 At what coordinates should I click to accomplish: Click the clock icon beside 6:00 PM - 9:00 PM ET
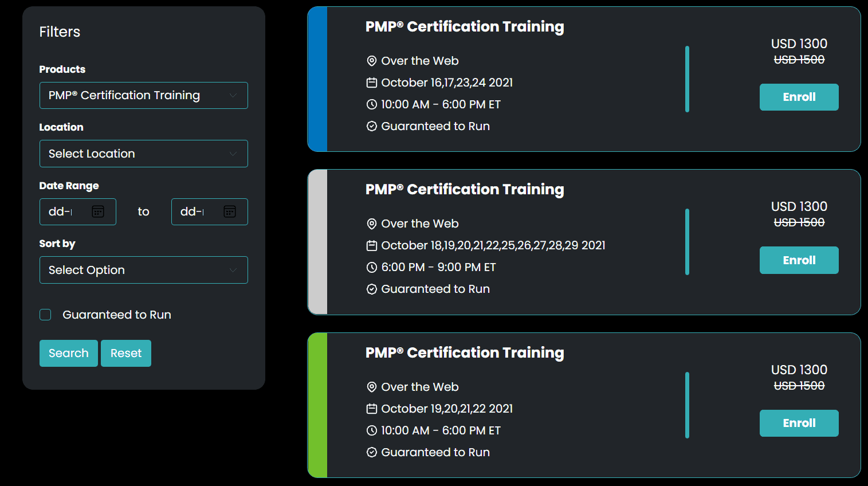tap(372, 267)
